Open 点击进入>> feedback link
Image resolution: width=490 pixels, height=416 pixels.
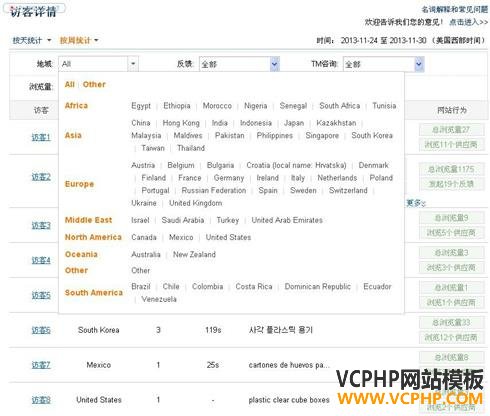tap(469, 22)
